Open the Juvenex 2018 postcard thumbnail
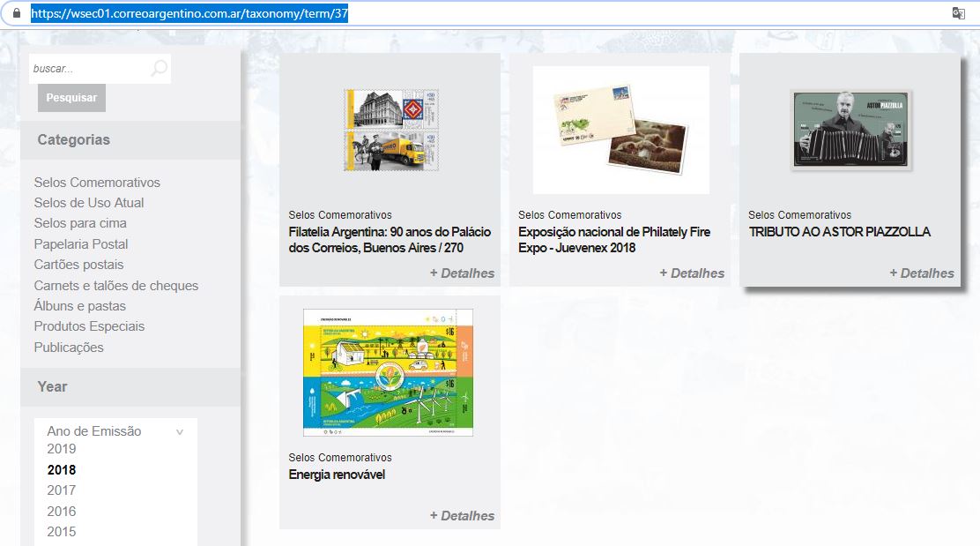Screen dimensions: 980x546 620,130
